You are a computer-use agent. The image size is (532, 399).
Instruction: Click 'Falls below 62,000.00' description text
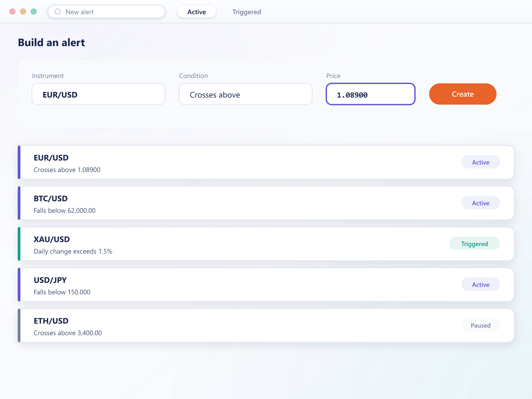click(x=64, y=211)
